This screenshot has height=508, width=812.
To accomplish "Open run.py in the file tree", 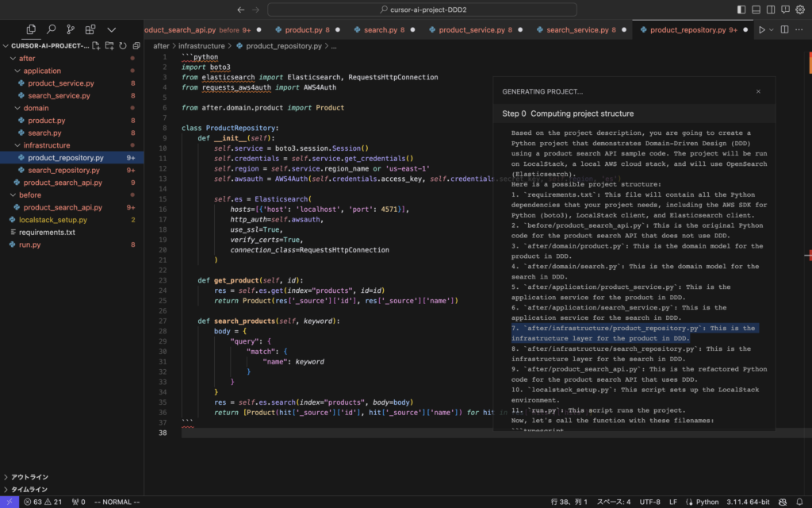I will [x=72, y=244].
